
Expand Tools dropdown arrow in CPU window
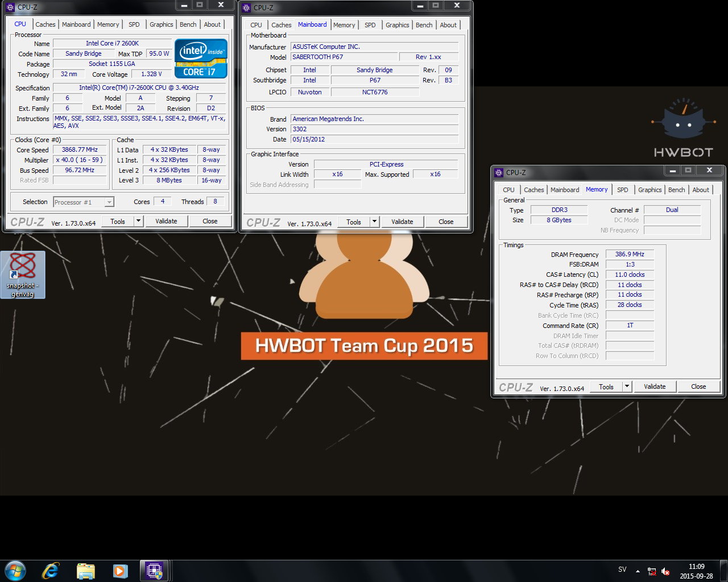tap(138, 221)
